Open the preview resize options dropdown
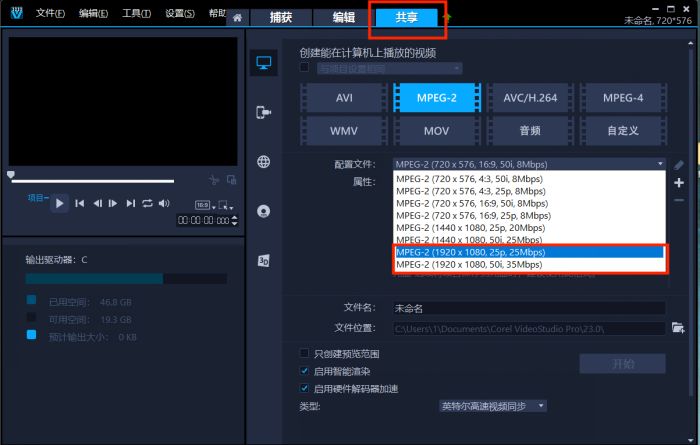Viewport: 700px width, 445px height. [x=226, y=205]
